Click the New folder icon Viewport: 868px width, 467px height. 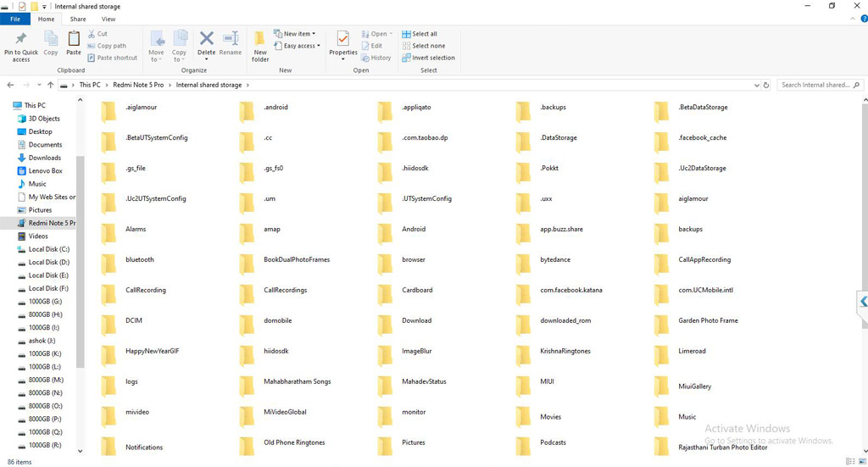pyautogui.click(x=259, y=39)
